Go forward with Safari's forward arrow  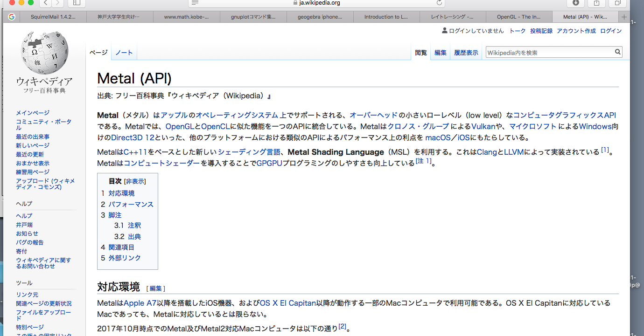(58, 3)
